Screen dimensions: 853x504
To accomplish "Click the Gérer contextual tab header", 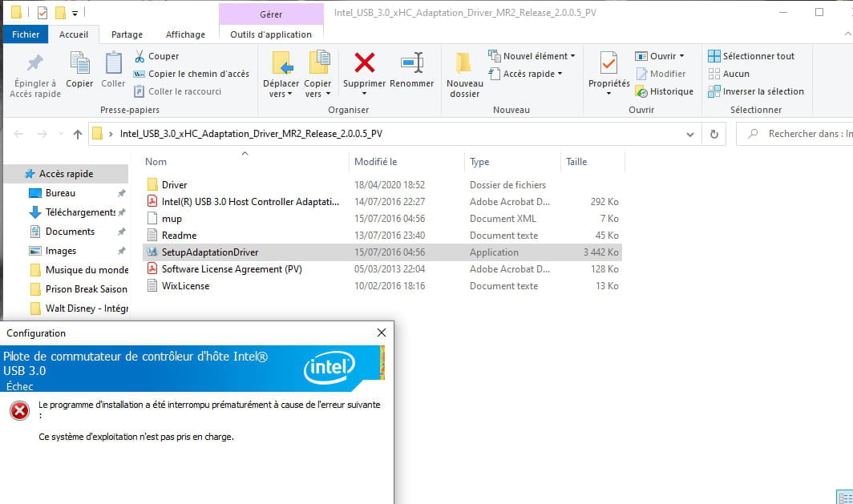I will click(x=271, y=14).
